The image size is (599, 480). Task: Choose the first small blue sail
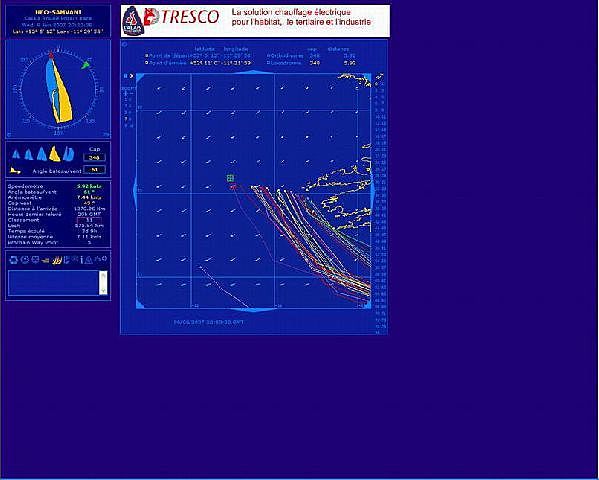pyautogui.click(x=16, y=154)
